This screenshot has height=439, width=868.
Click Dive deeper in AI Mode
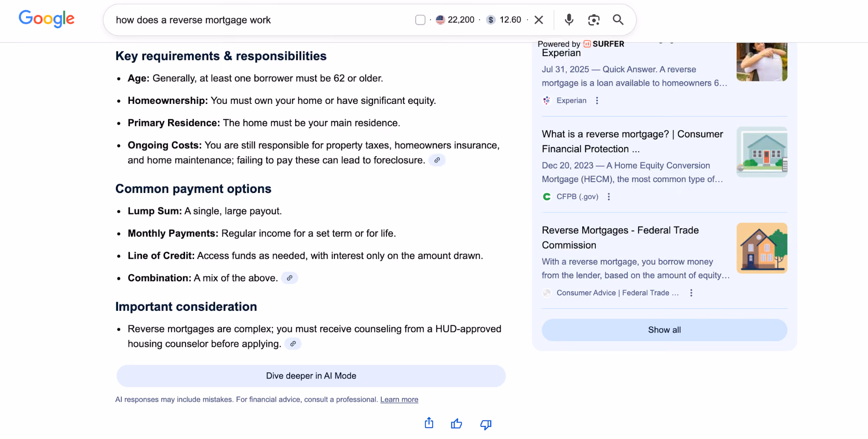[311, 376]
